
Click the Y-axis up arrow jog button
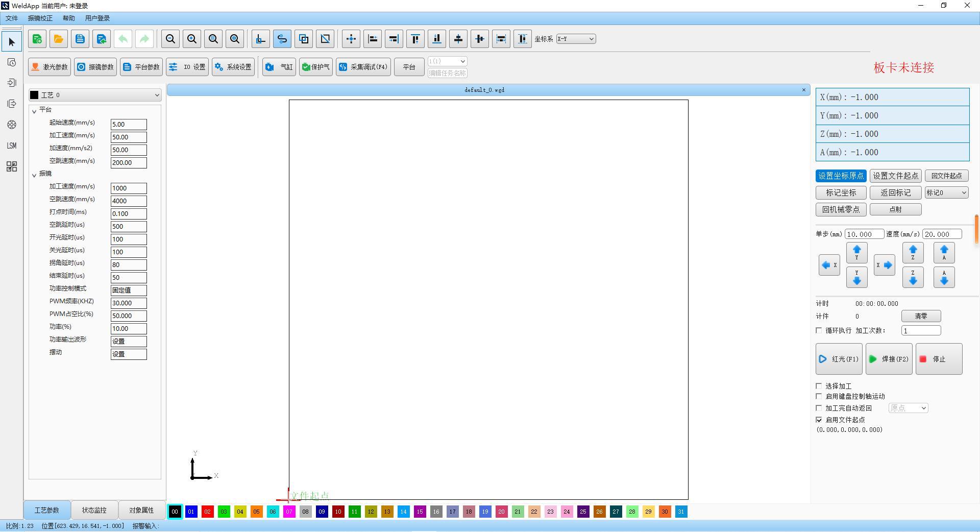857,253
